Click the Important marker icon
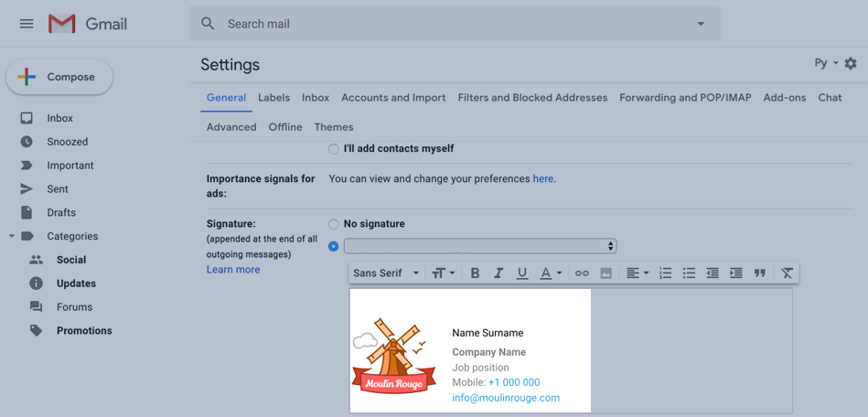Screen dimensions: 868x417 click(27, 166)
